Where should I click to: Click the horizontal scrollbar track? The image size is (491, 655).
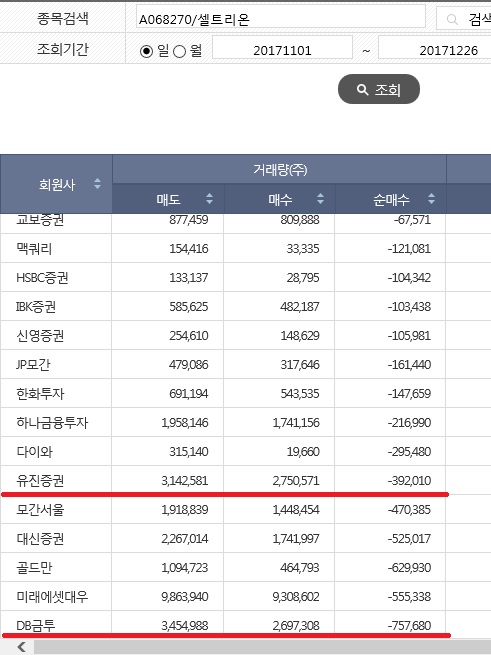pyautogui.click(x=262, y=647)
